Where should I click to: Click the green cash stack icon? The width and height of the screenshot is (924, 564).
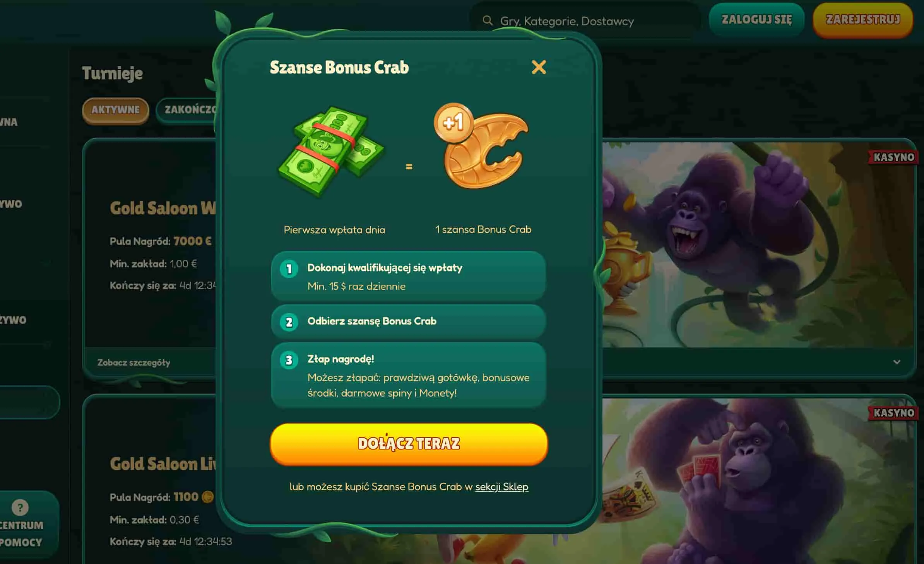tap(331, 151)
